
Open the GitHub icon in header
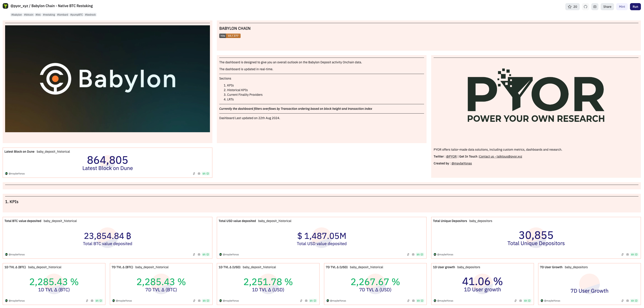(585, 7)
